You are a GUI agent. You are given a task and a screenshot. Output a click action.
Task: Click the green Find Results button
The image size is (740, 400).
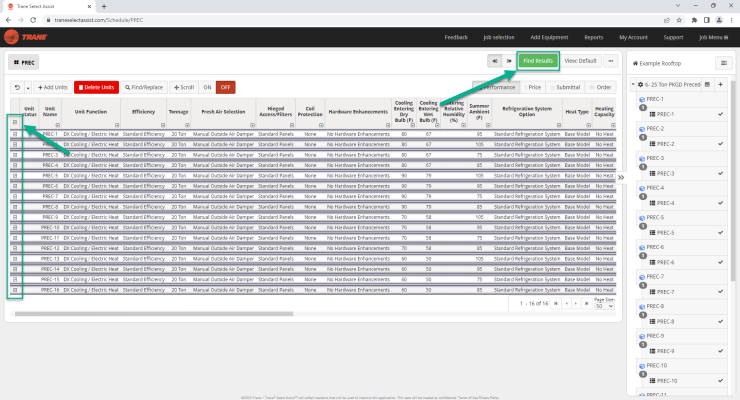(538, 61)
